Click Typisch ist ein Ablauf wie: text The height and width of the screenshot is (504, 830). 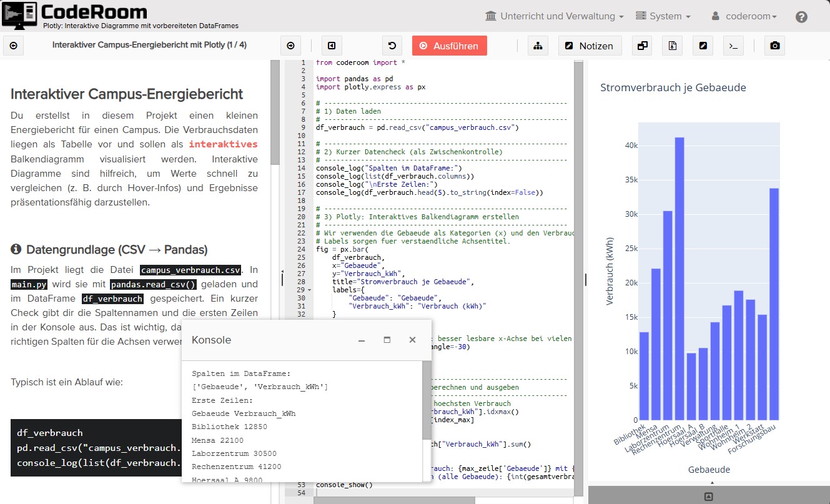67,382
